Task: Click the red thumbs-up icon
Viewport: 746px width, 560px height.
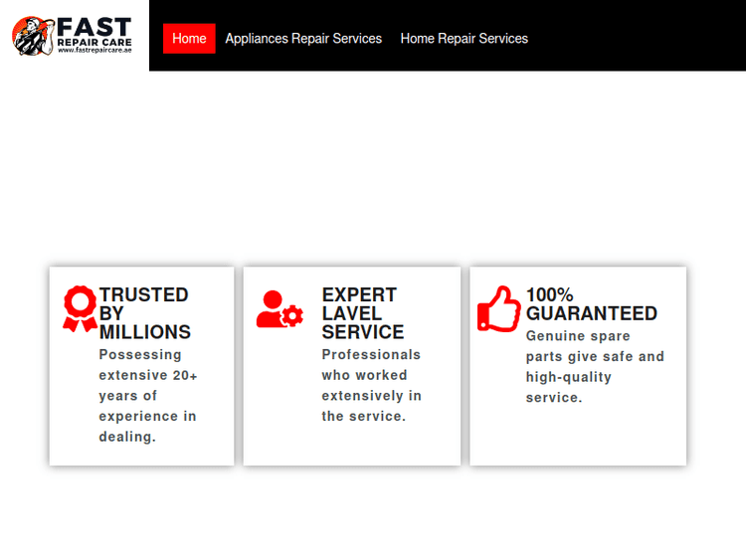Action: [x=499, y=308]
